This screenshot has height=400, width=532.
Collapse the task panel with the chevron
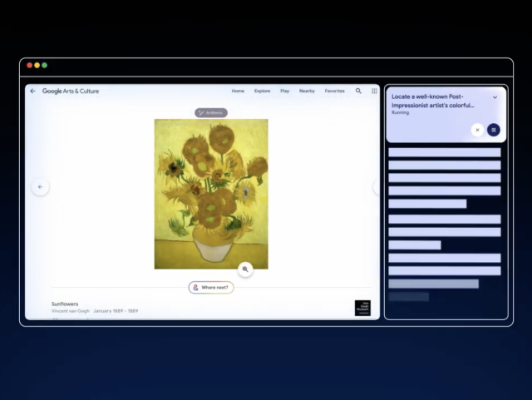(495, 97)
